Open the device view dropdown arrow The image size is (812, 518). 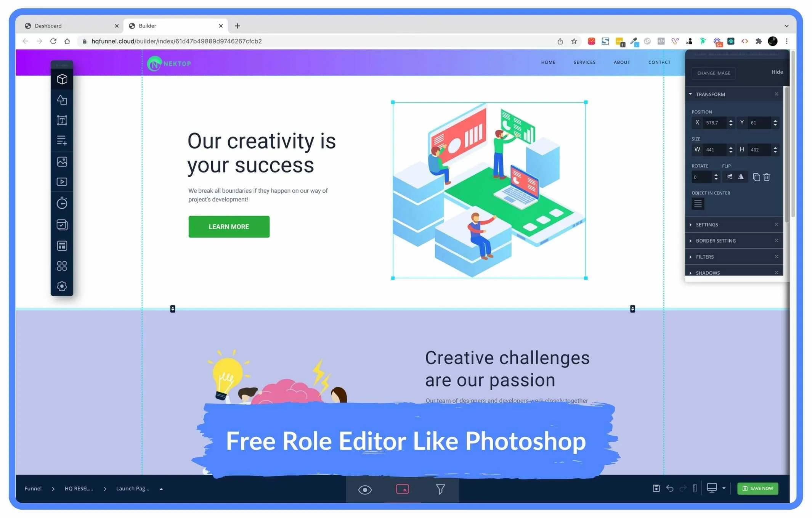click(x=724, y=488)
